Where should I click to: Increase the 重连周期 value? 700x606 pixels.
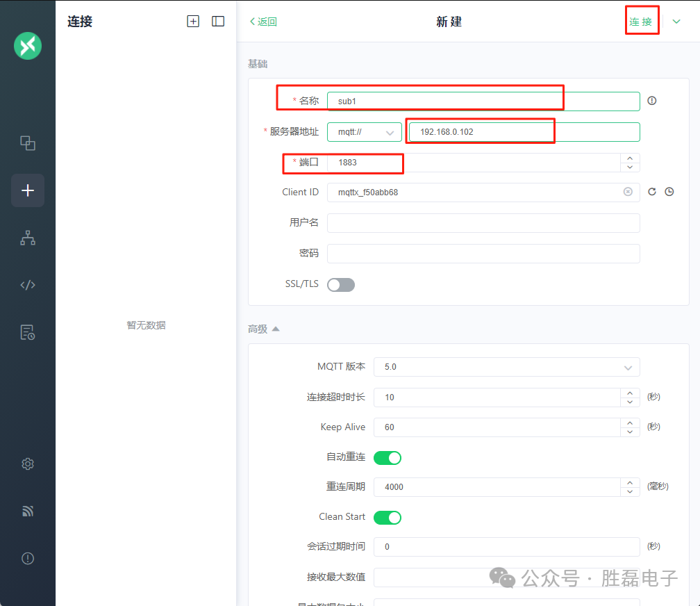630,483
